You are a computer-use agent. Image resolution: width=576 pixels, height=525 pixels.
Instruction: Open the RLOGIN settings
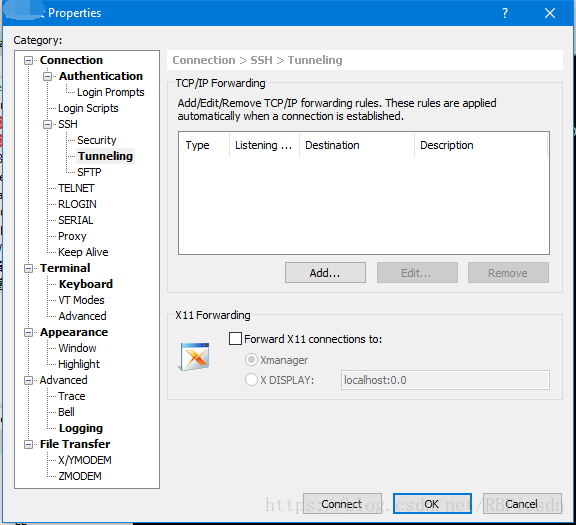pyautogui.click(x=77, y=204)
